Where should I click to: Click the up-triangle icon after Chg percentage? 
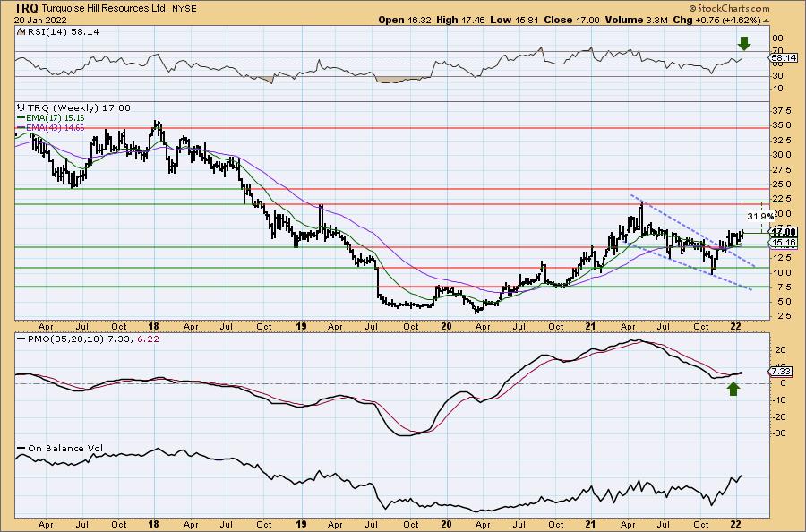pyautogui.click(x=766, y=21)
